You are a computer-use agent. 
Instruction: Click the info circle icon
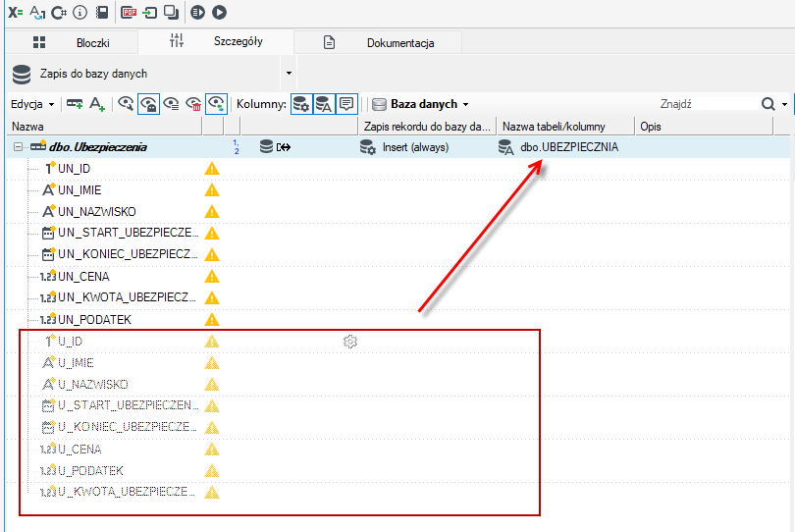click(80, 12)
